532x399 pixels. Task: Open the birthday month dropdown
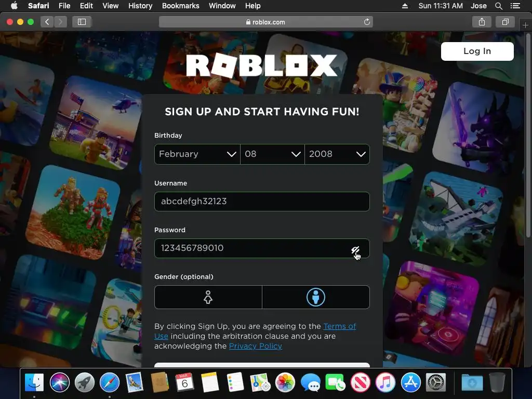click(197, 154)
